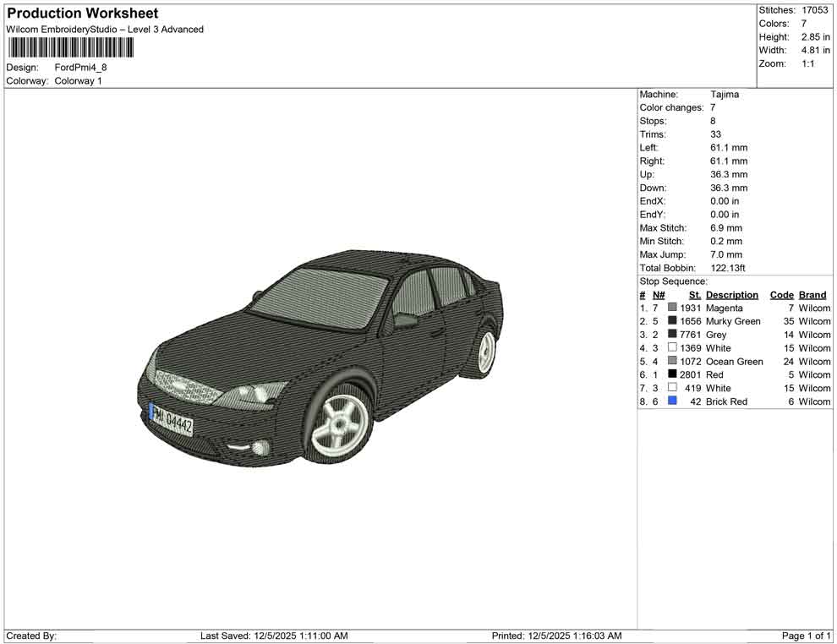Click the Description column header
The width and height of the screenshot is (837, 644).
(x=732, y=295)
